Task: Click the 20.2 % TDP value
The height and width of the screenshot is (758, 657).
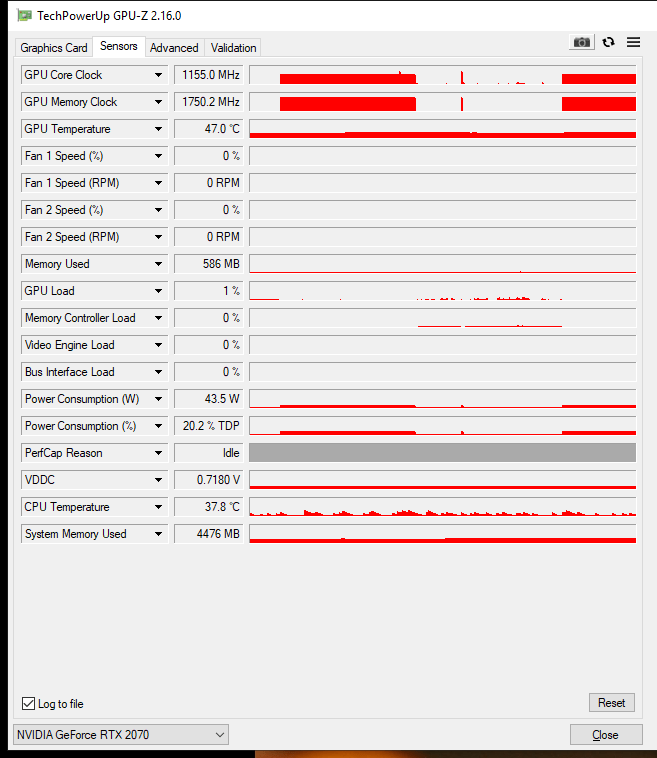Action: point(209,426)
